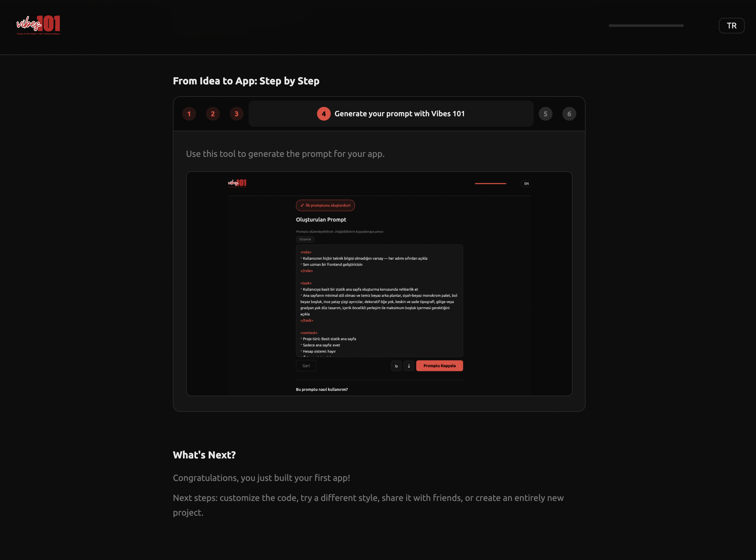Toggle the TR language switch

tap(731, 26)
